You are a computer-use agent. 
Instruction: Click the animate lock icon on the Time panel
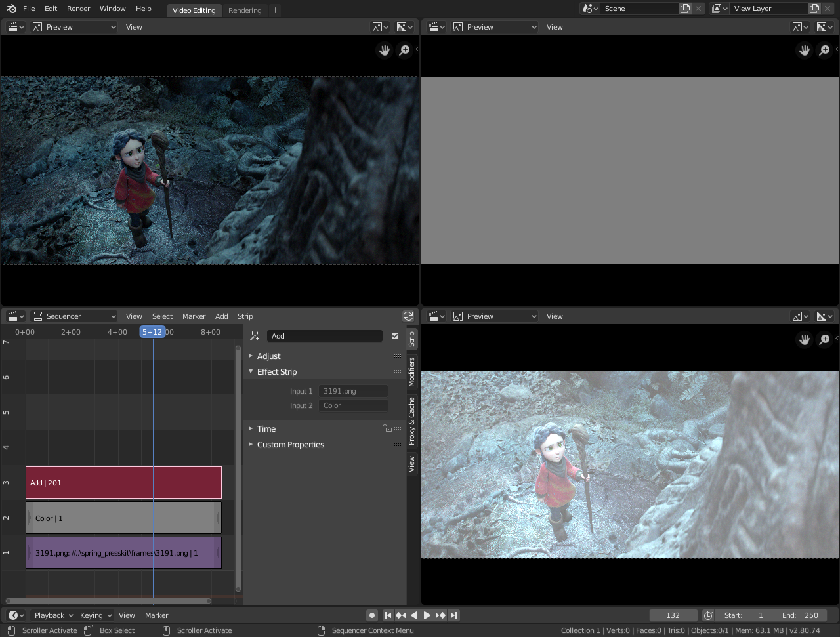[x=387, y=428]
